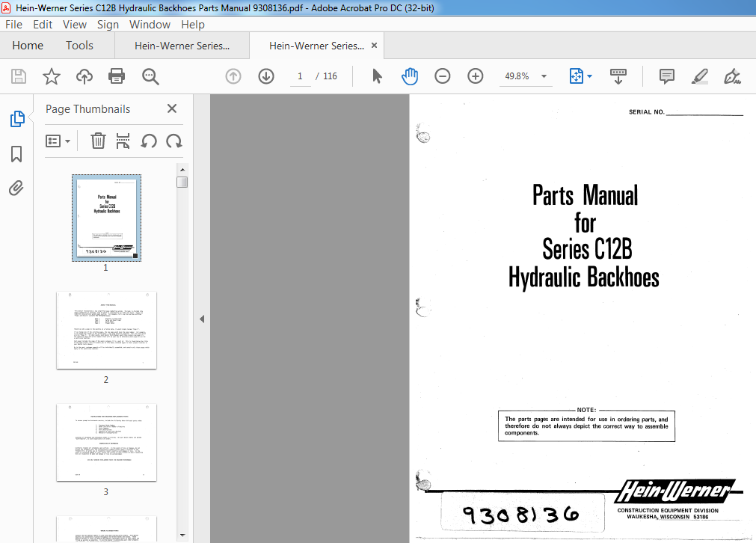
Task: Click the Save file icon
Action: coord(19,76)
